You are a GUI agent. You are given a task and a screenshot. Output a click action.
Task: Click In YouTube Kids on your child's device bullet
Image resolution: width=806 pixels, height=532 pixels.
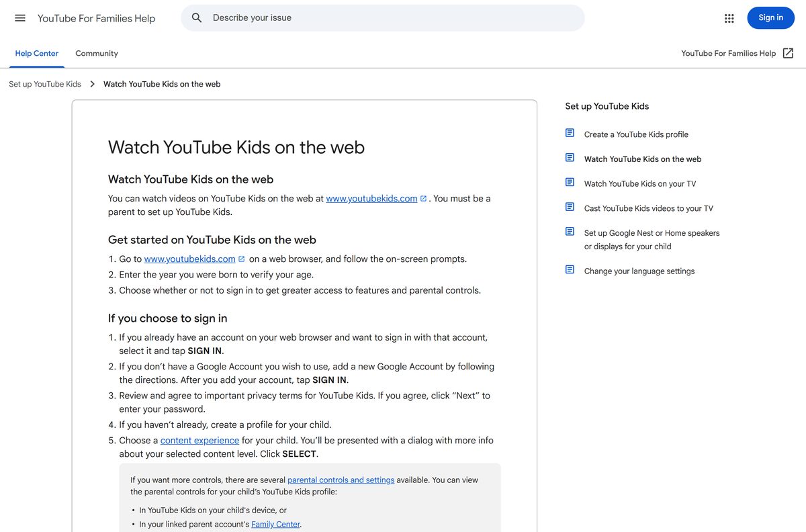(213, 511)
